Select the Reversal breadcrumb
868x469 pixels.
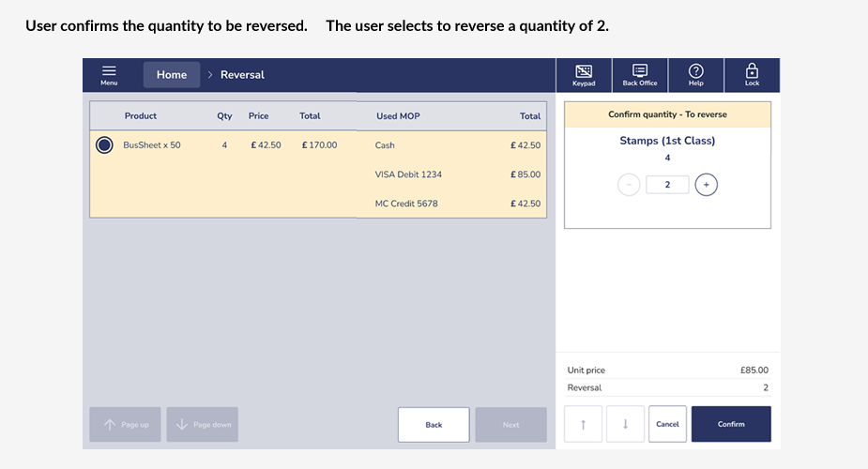tap(242, 75)
